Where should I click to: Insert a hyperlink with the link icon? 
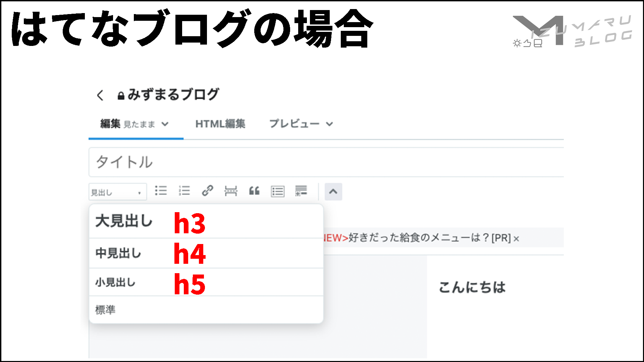point(208,191)
